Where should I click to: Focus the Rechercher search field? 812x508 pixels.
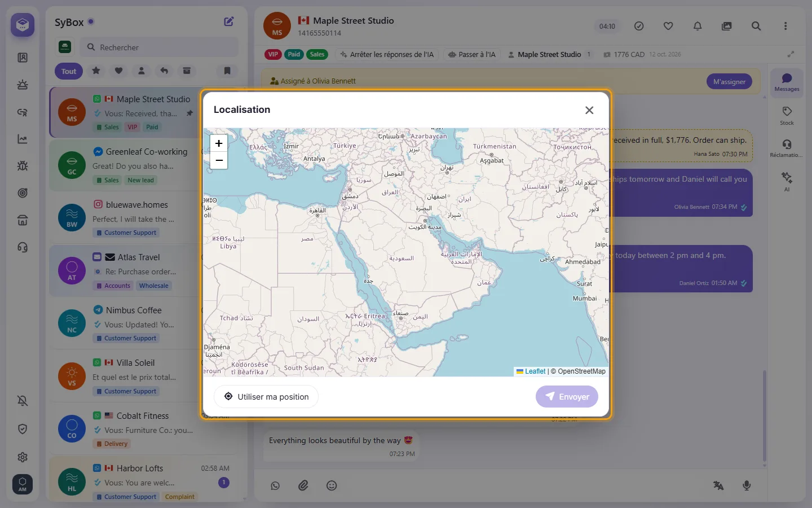[x=160, y=47]
